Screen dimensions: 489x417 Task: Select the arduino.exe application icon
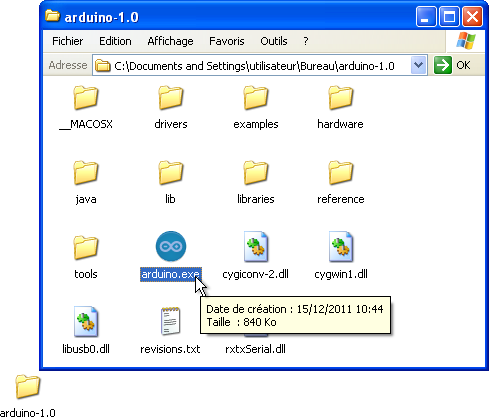[x=171, y=246]
